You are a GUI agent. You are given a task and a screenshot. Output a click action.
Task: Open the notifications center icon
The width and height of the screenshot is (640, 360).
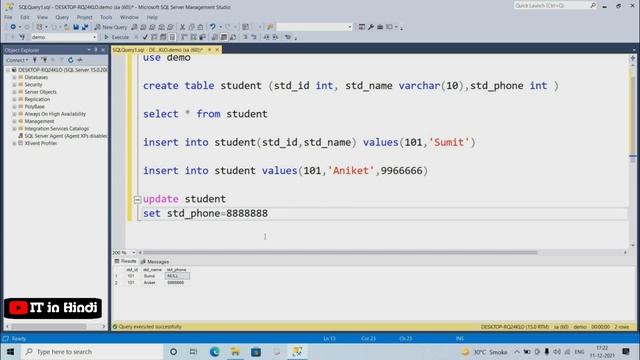tap(626, 351)
